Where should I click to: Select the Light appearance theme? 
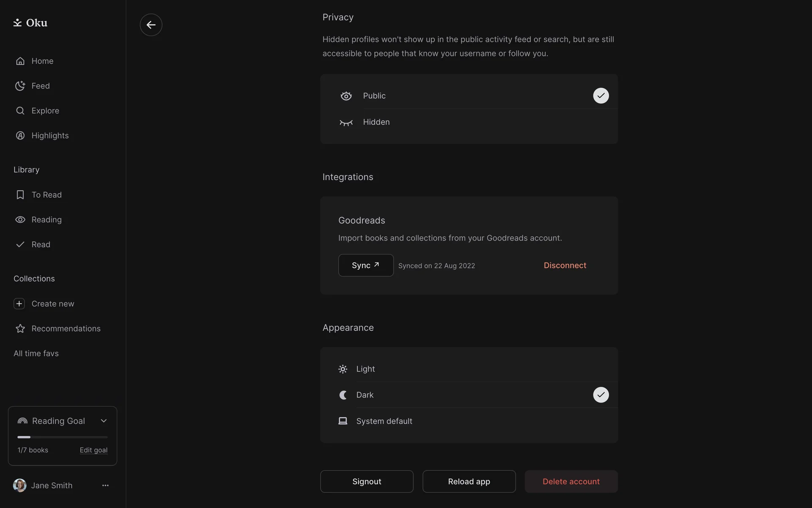tap(365, 369)
